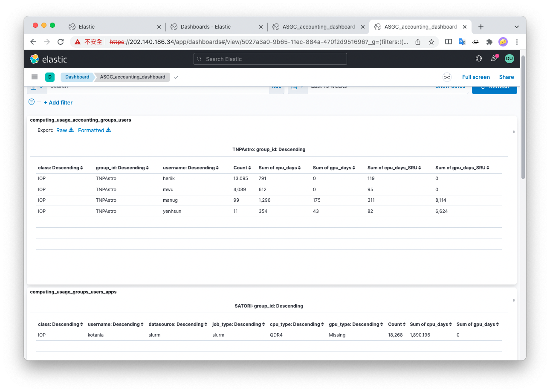
Task: Sort by cpu_type: Descending column
Action: coord(297,324)
